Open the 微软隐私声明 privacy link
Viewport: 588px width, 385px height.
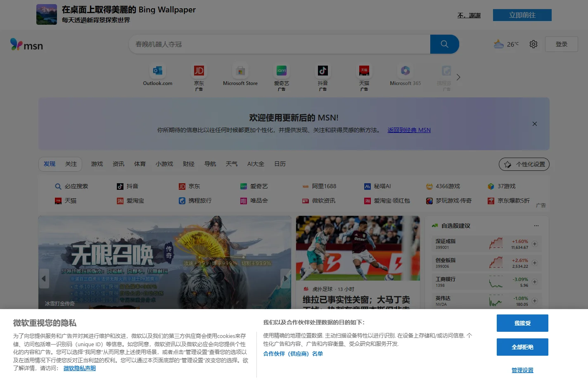(x=80, y=368)
